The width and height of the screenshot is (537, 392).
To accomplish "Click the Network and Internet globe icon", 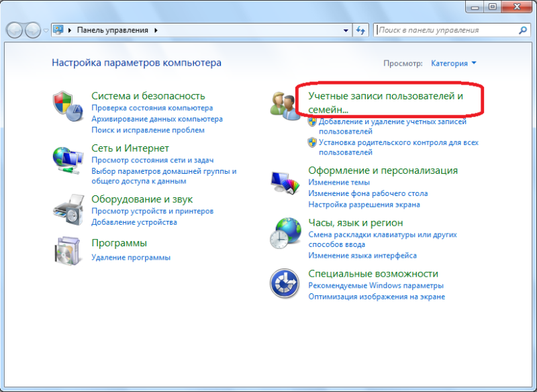I will (68, 160).
